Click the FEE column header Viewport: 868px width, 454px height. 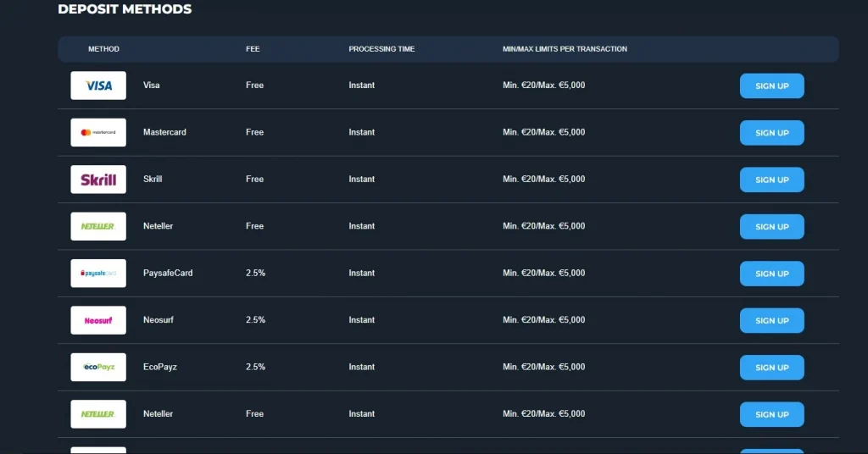(x=253, y=48)
